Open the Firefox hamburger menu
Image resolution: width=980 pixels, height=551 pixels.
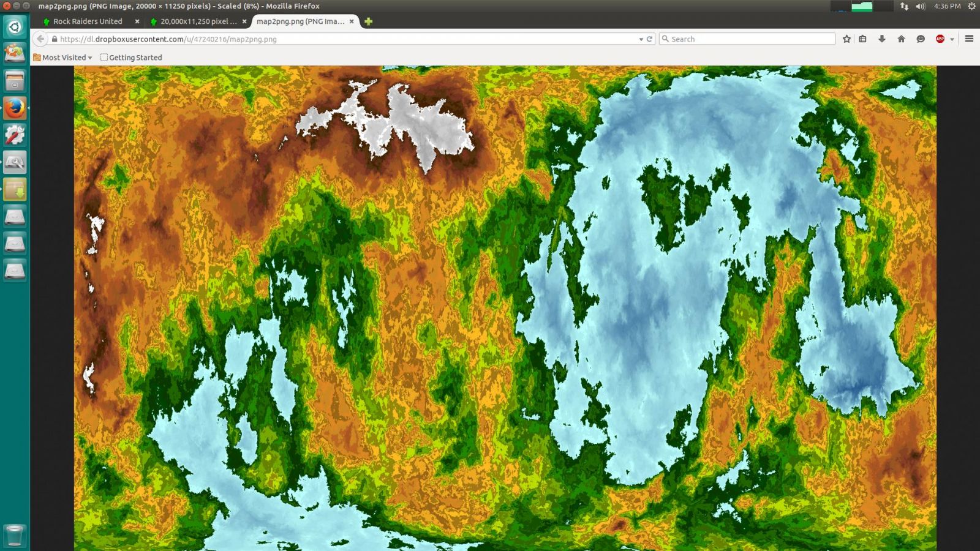point(969,39)
